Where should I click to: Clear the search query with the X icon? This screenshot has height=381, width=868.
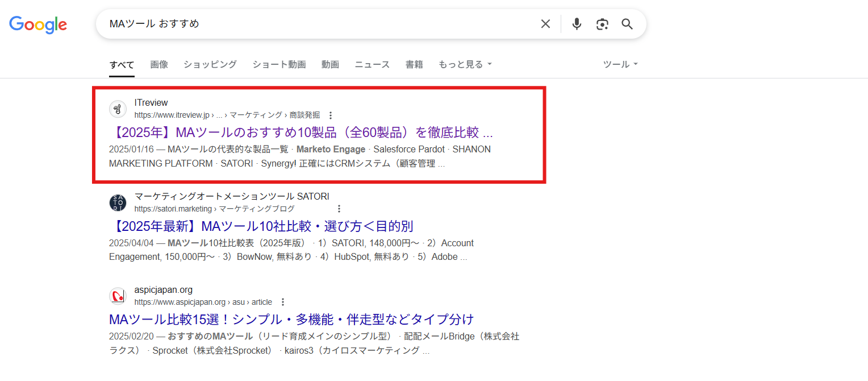pyautogui.click(x=545, y=24)
